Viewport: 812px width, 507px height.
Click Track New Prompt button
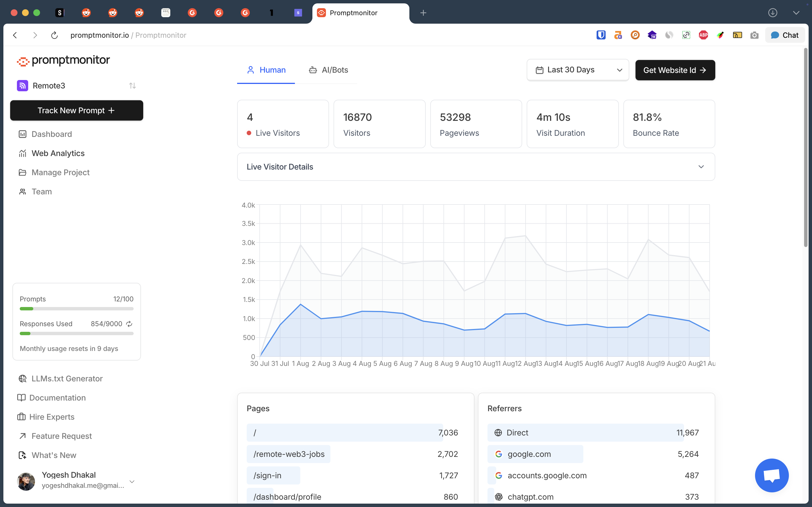(x=76, y=110)
